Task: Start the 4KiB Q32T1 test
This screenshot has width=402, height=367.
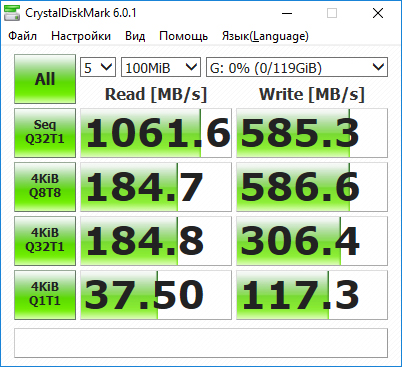Action: tap(45, 241)
